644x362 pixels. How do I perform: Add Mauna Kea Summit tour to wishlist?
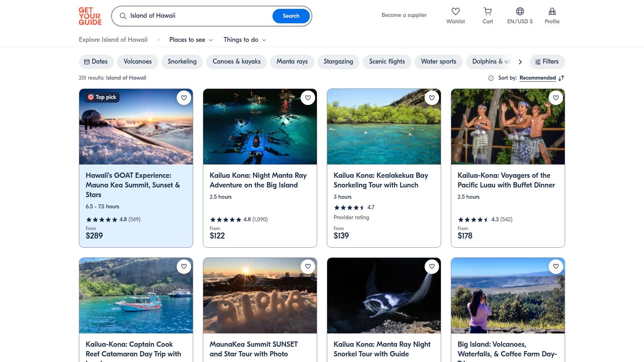(184, 97)
